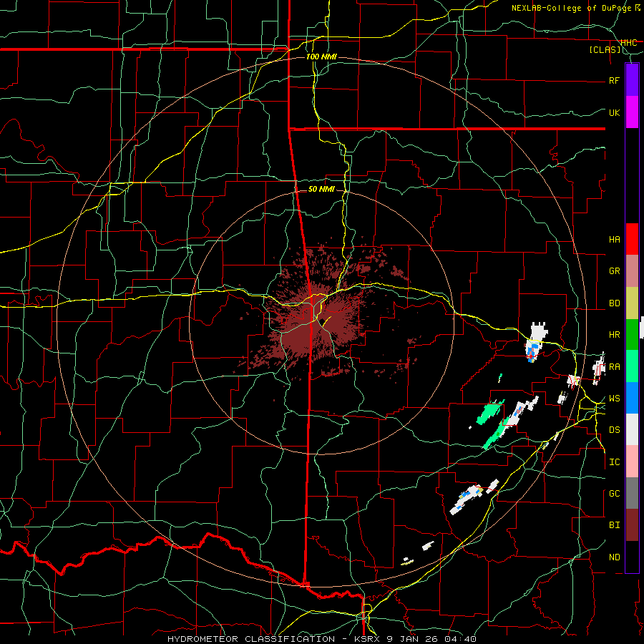Screen dimensions: 644x644
Task: Click the BD legend label
Action: click(x=614, y=303)
